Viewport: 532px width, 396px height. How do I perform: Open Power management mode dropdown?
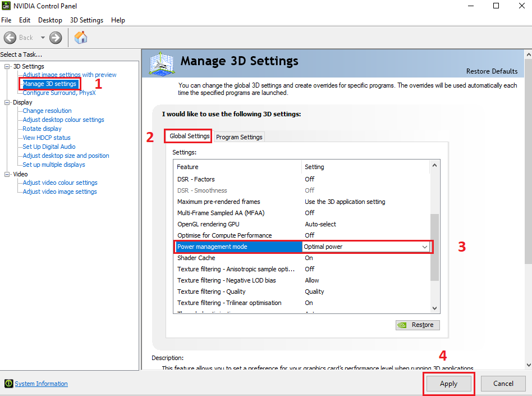point(424,247)
